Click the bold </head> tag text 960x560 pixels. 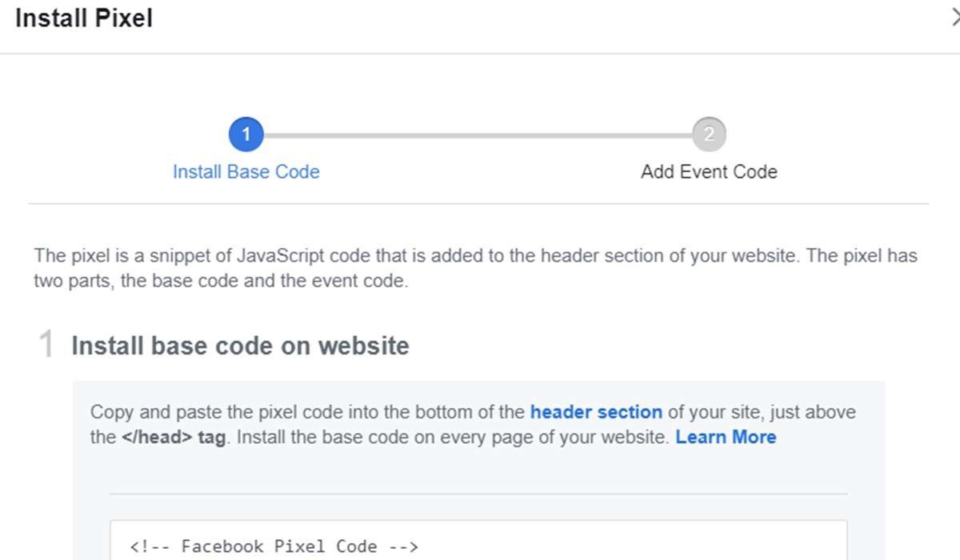(x=173, y=438)
